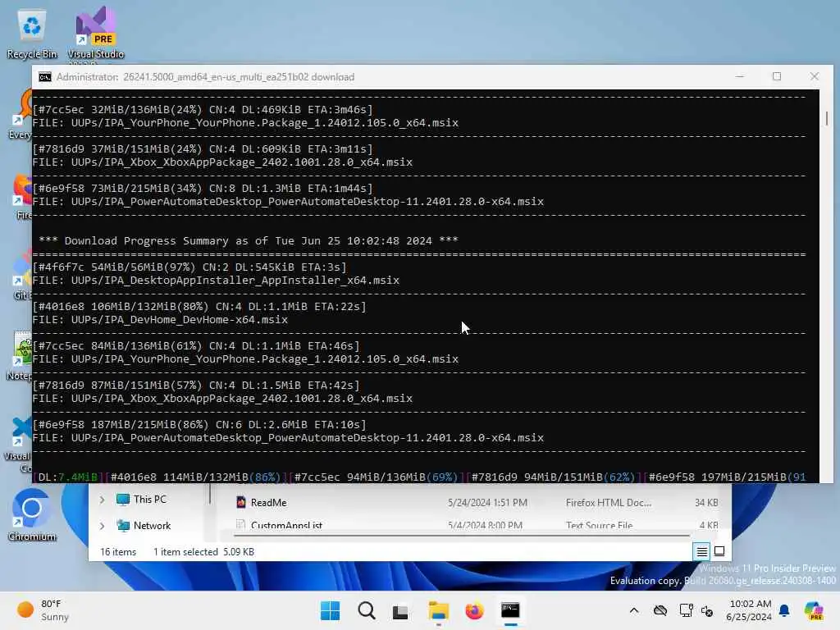Open the Visual Studio Preview desktop shortcut
The height and width of the screenshot is (630, 840).
click(x=95, y=33)
